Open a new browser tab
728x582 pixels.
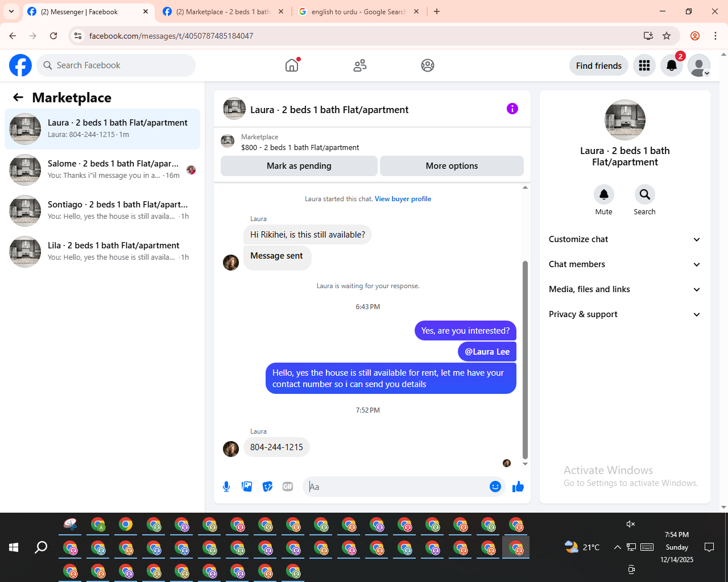pyautogui.click(x=437, y=11)
